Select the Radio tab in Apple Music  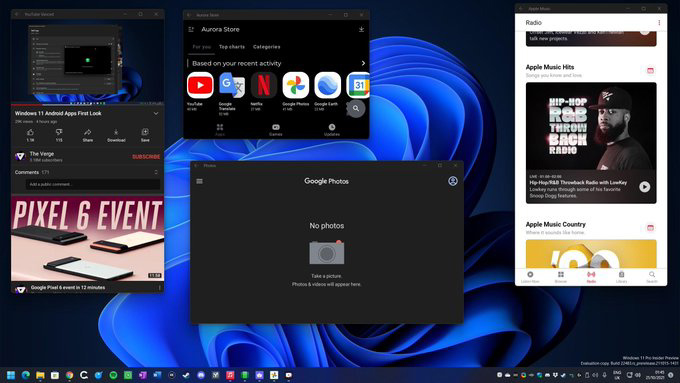(x=591, y=278)
